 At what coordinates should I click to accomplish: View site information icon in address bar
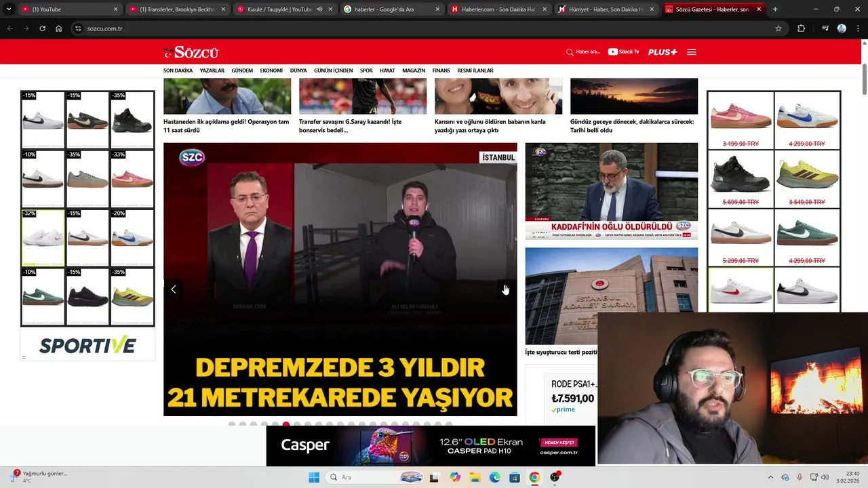[78, 28]
